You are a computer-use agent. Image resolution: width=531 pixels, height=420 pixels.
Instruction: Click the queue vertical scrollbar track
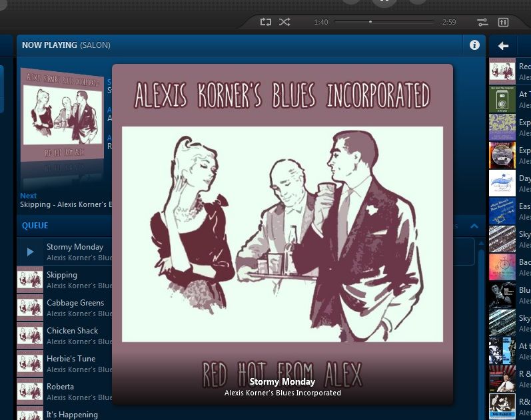[x=481, y=333]
